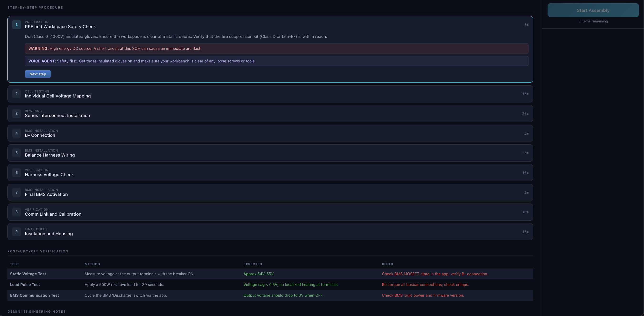The image size is (644, 316).
Task: Open step 8 Comm Link and Calibration
Action: [270, 212]
